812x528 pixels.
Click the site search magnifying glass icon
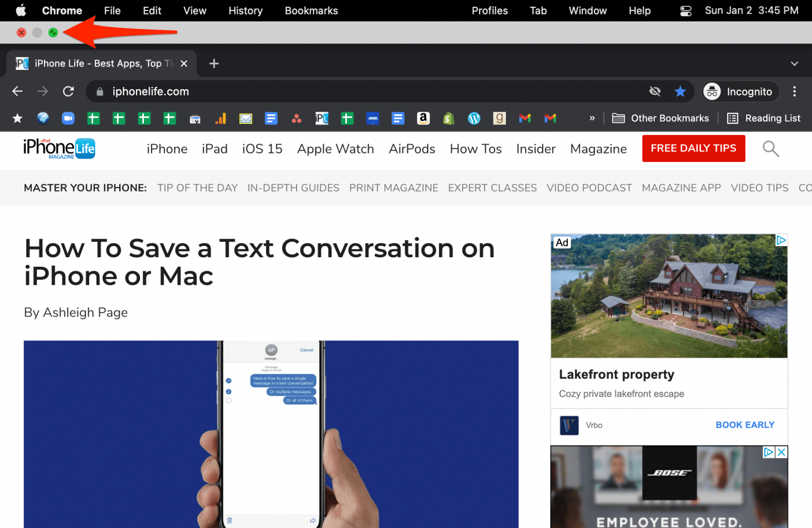pyautogui.click(x=770, y=148)
